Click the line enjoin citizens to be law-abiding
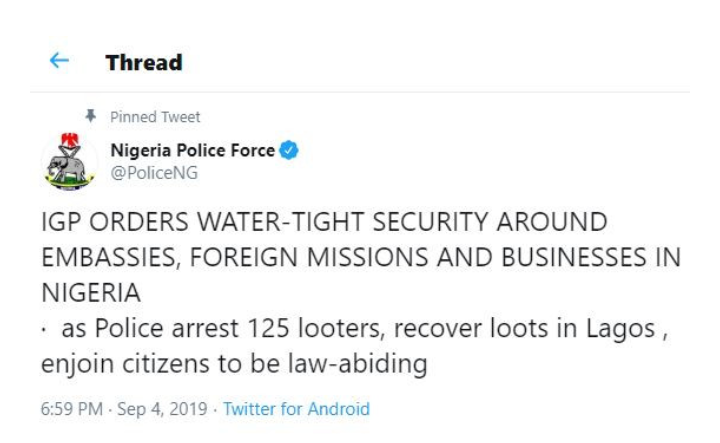The image size is (720, 443). click(x=234, y=363)
